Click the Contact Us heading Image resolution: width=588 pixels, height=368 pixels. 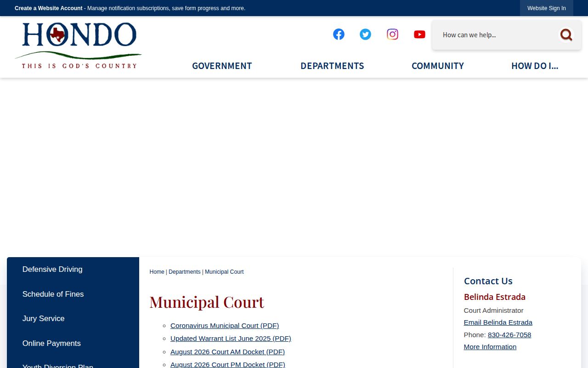(x=488, y=281)
